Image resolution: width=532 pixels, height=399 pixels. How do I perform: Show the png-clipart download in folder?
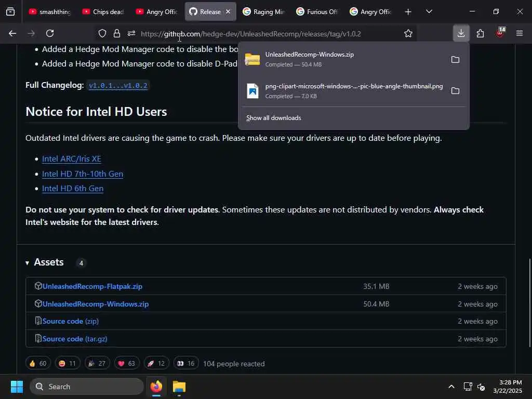455,90
